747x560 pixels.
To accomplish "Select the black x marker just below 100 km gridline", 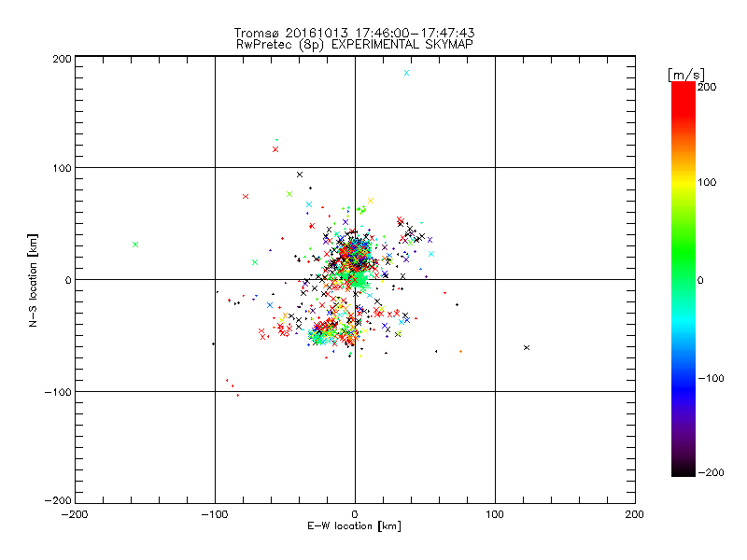I will point(299,175).
